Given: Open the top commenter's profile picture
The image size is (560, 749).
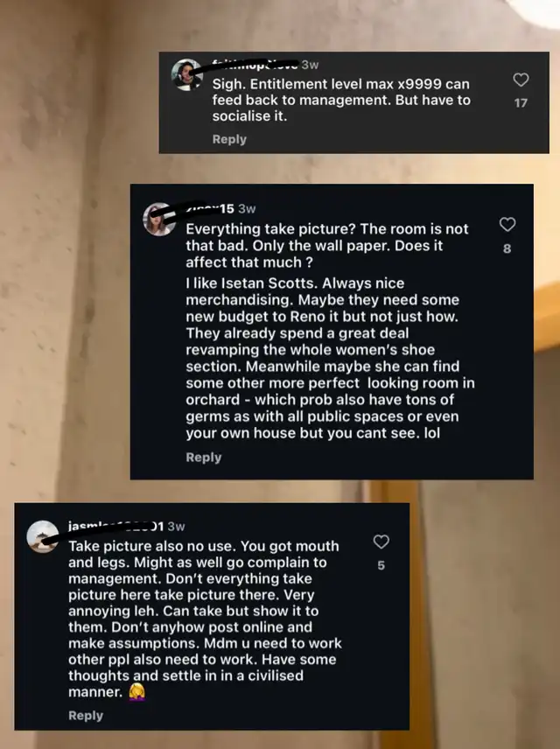Looking at the screenshot, I should pos(186,75).
